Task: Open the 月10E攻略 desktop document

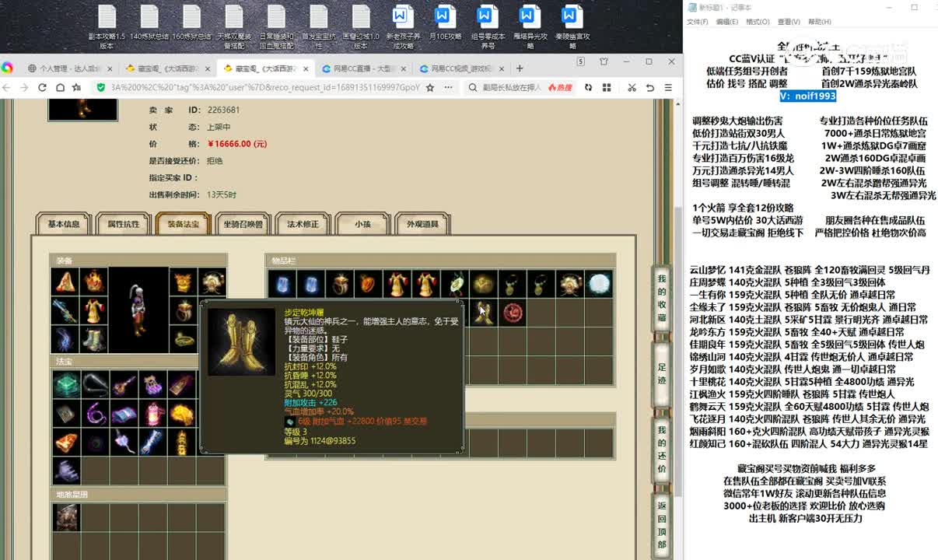Action: coord(445,22)
